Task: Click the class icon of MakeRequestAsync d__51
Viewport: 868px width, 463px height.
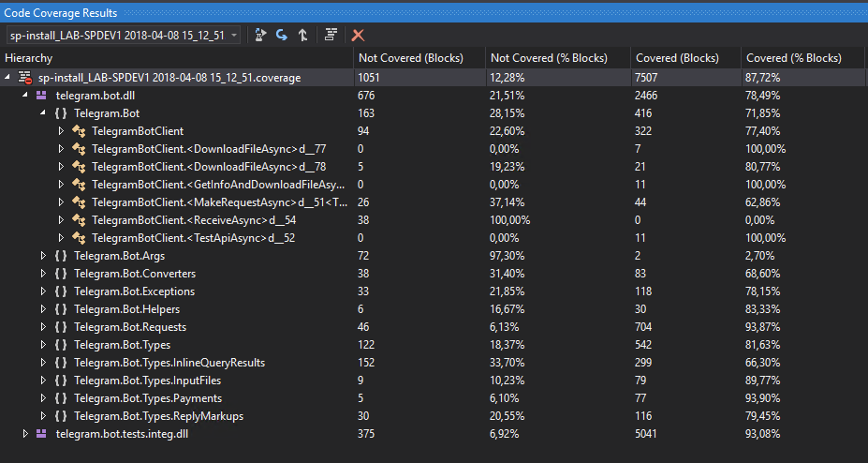Action: 79,202
